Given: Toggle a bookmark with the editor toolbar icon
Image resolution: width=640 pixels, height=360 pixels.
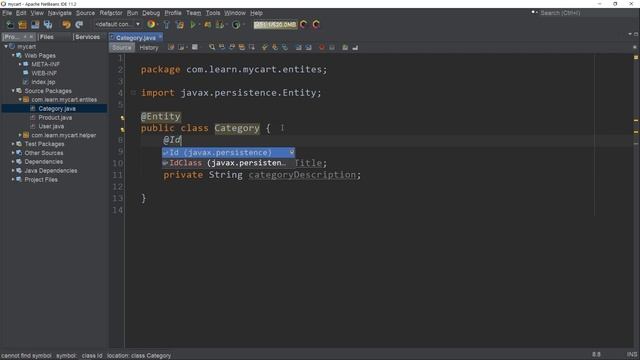Looking at the screenshot, I should [285, 47].
